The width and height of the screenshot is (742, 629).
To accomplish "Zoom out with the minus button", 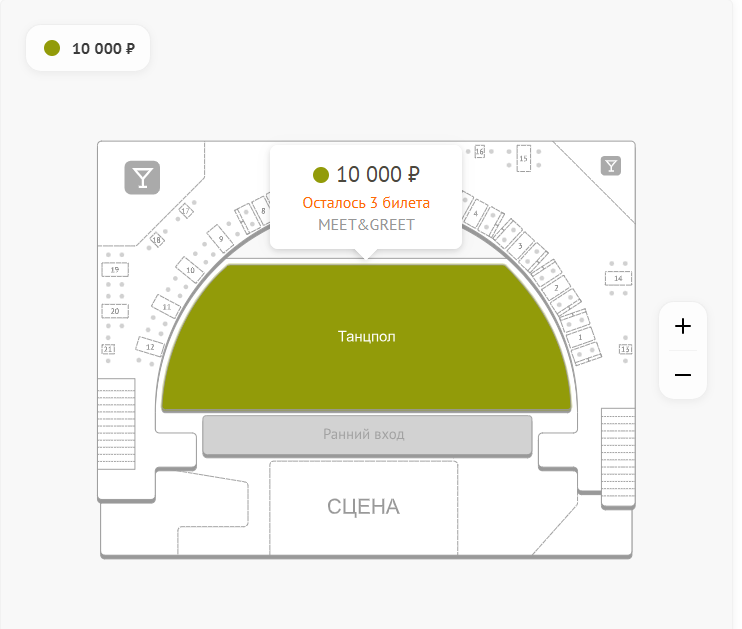I will [x=683, y=375].
